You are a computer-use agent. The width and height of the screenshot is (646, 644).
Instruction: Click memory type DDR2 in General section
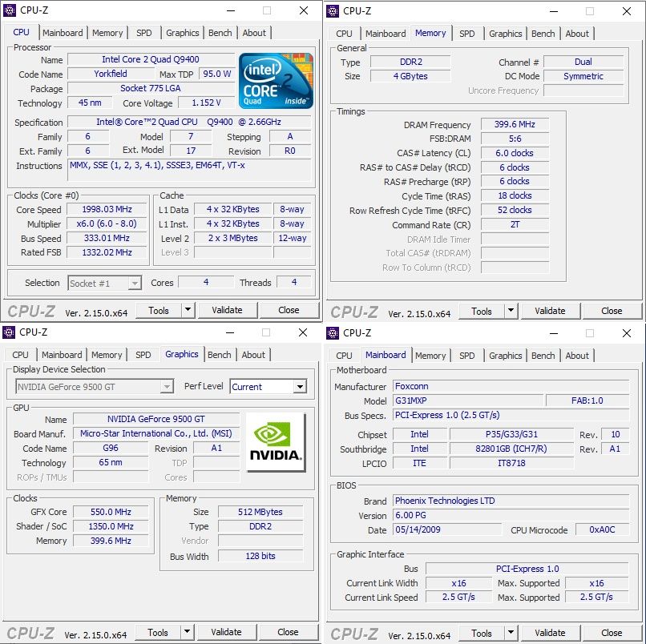[x=410, y=62]
